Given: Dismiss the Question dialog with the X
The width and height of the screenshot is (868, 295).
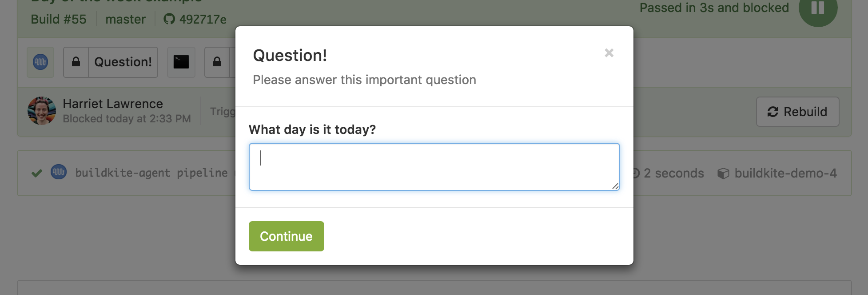Looking at the screenshot, I should [609, 53].
